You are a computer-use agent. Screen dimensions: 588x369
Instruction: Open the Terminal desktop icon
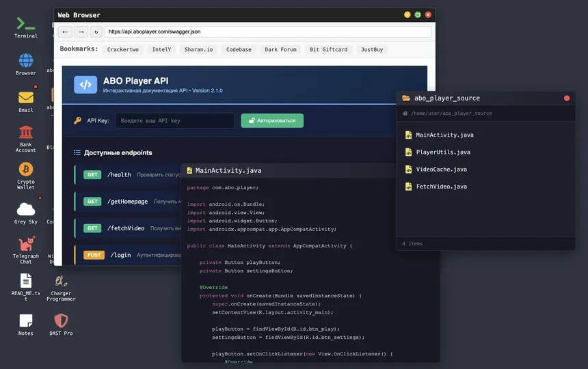(25, 27)
